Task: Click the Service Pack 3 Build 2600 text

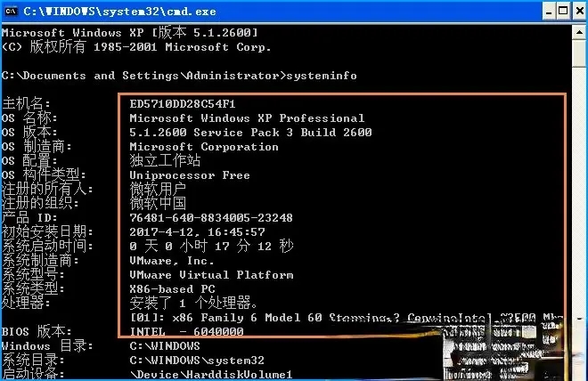Action: 282,133
